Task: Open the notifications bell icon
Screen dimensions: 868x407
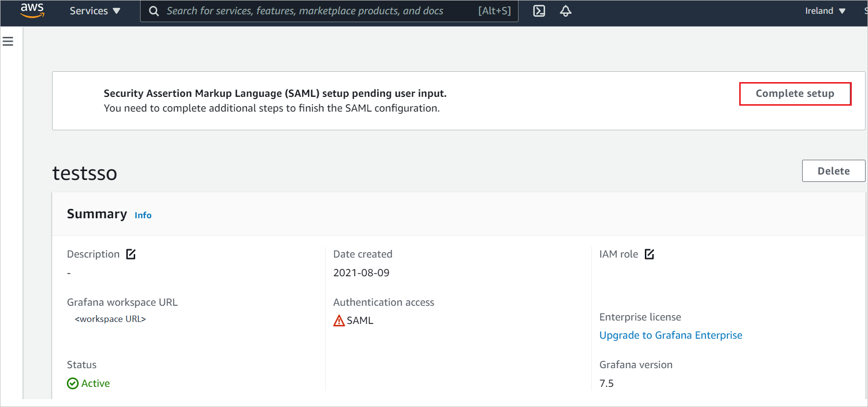Action: coord(566,11)
